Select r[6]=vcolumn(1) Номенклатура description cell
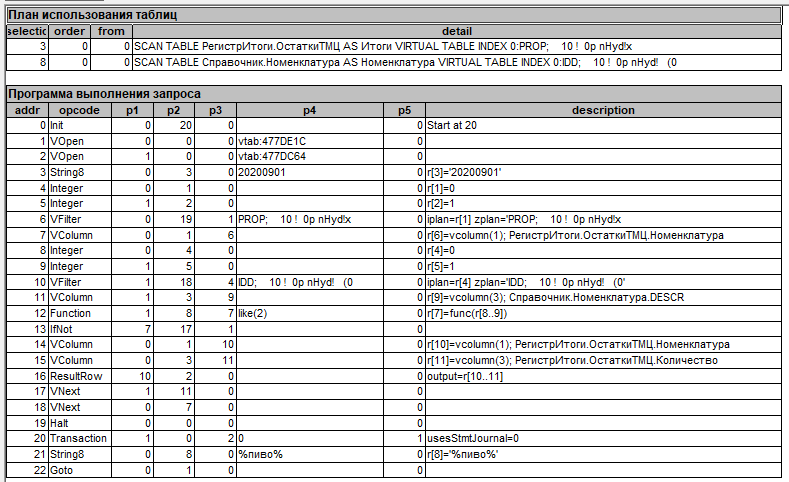 coord(603,235)
